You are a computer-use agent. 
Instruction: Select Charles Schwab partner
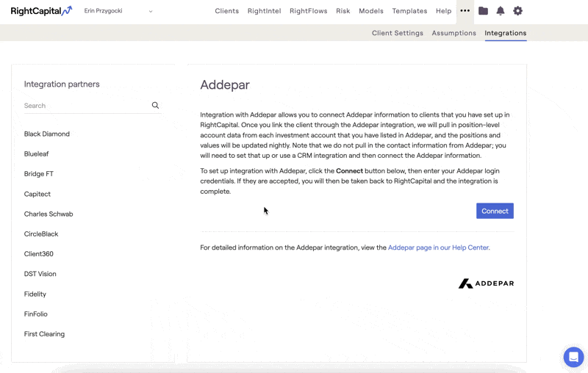point(49,214)
